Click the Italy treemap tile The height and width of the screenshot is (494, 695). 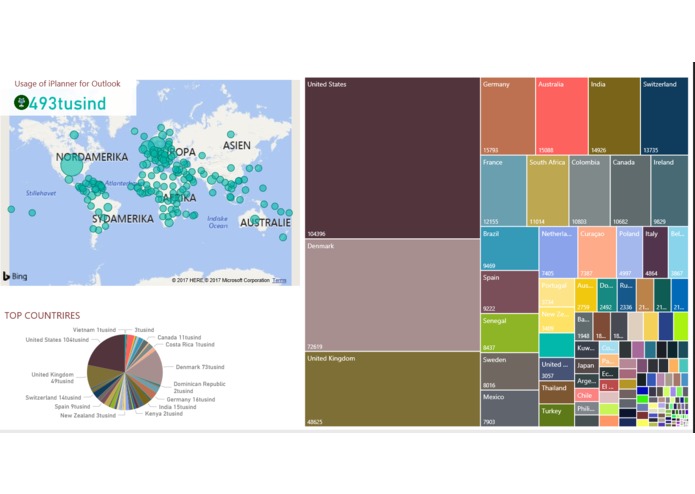655,253
